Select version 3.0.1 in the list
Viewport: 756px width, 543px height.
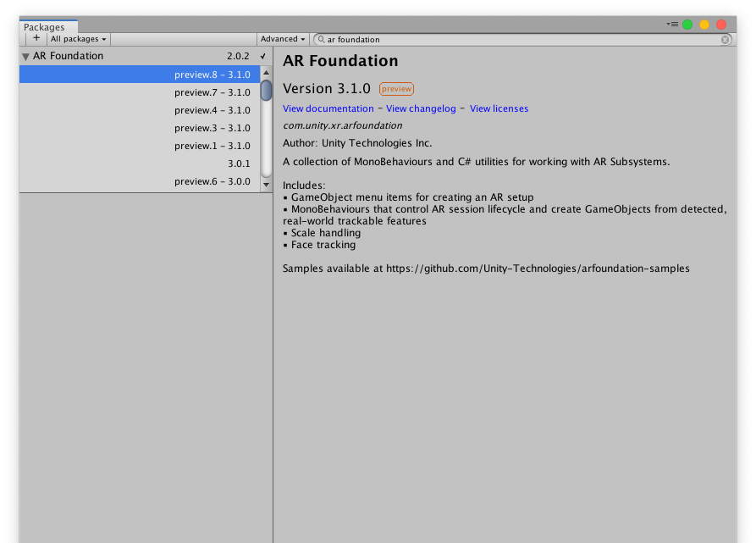click(140, 164)
